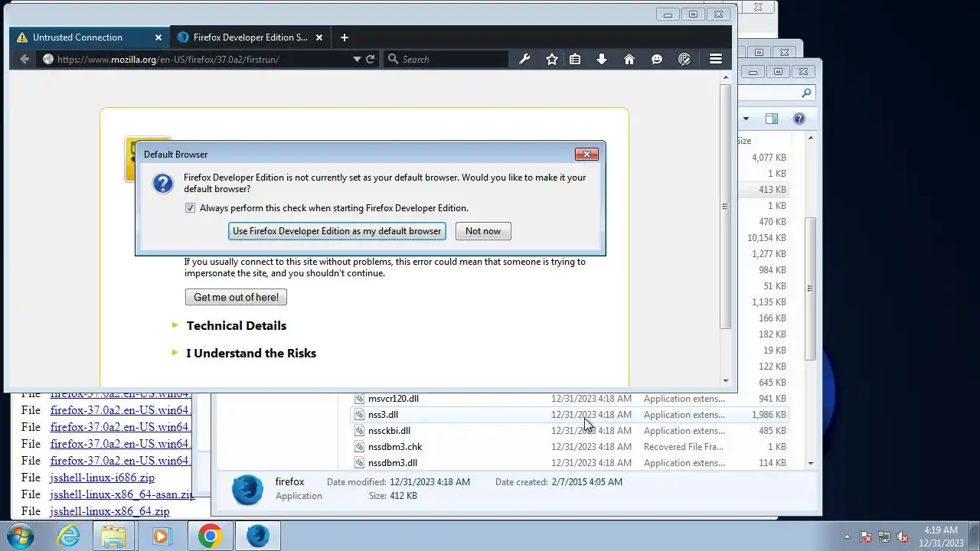Close the Default Browser dialog

[x=586, y=154]
